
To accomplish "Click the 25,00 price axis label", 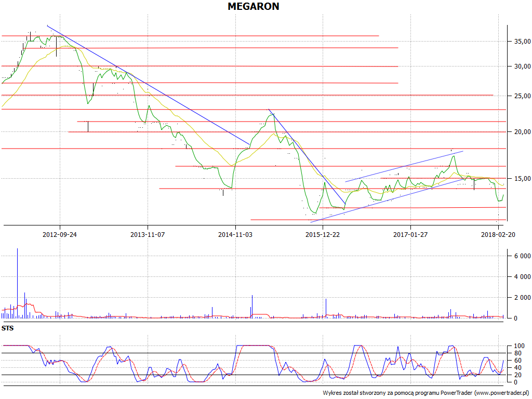I will (x=523, y=96).
